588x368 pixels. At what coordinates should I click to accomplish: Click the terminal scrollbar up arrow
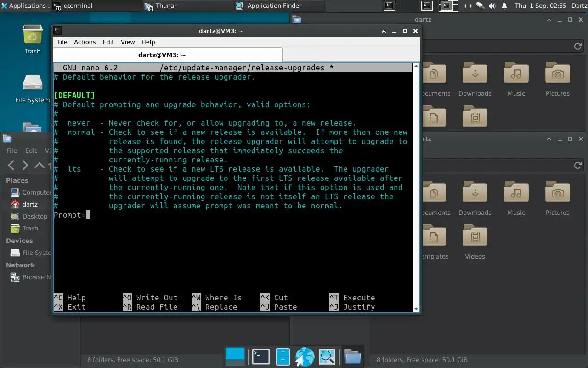click(416, 67)
